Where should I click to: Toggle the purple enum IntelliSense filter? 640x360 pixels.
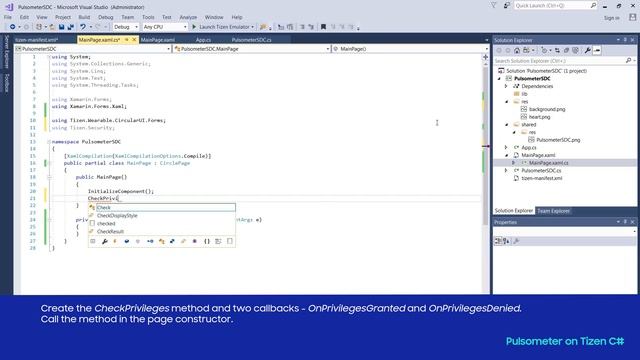click(x=195, y=241)
